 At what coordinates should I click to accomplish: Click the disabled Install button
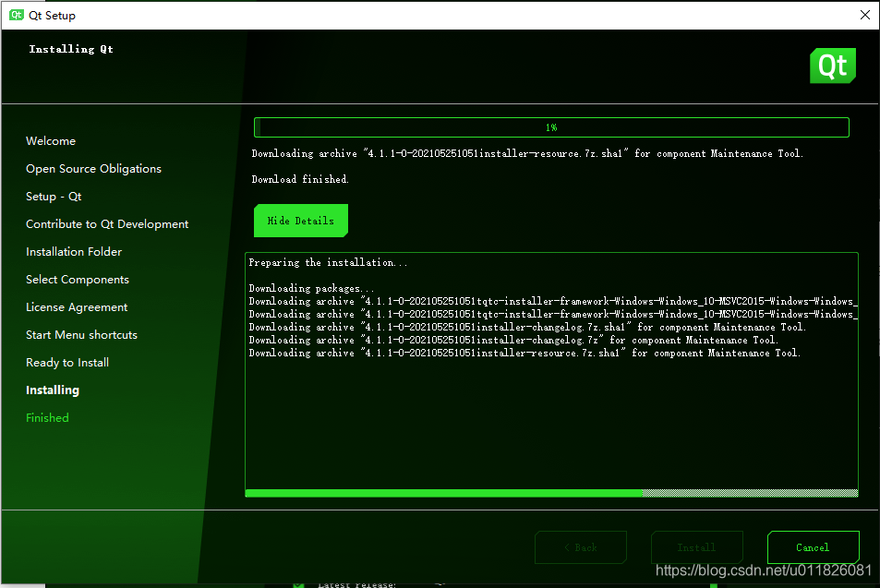pyautogui.click(x=696, y=547)
